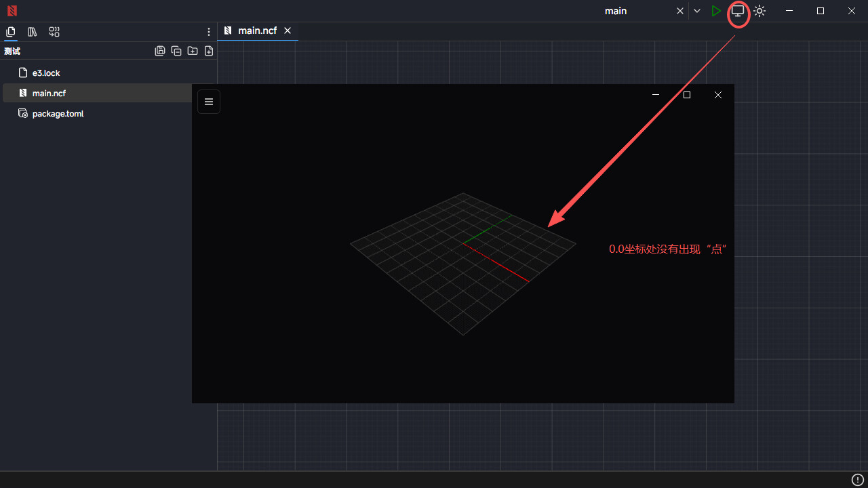Open the monitor preview window icon
Viewport: 868px width, 488px height.
click(738, 11)
